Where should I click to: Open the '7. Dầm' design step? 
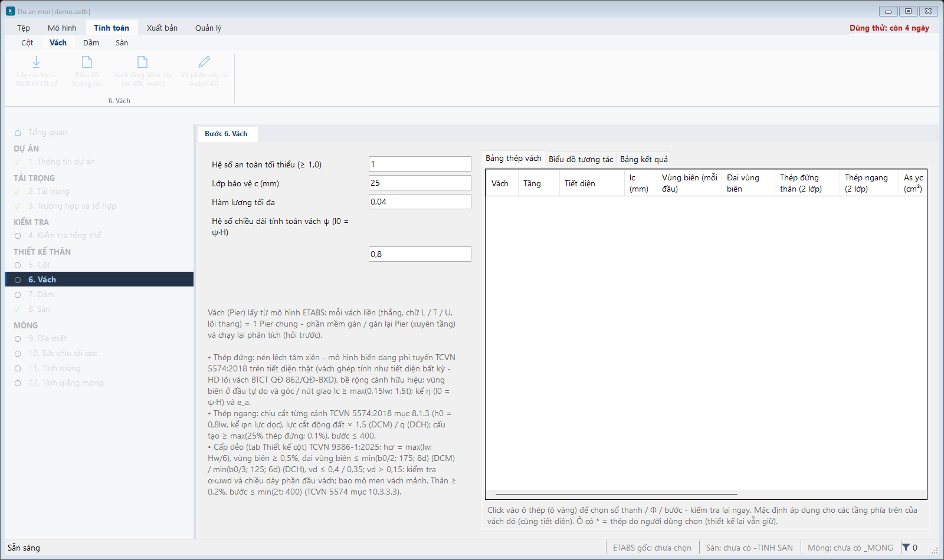(x=41, y=294)
